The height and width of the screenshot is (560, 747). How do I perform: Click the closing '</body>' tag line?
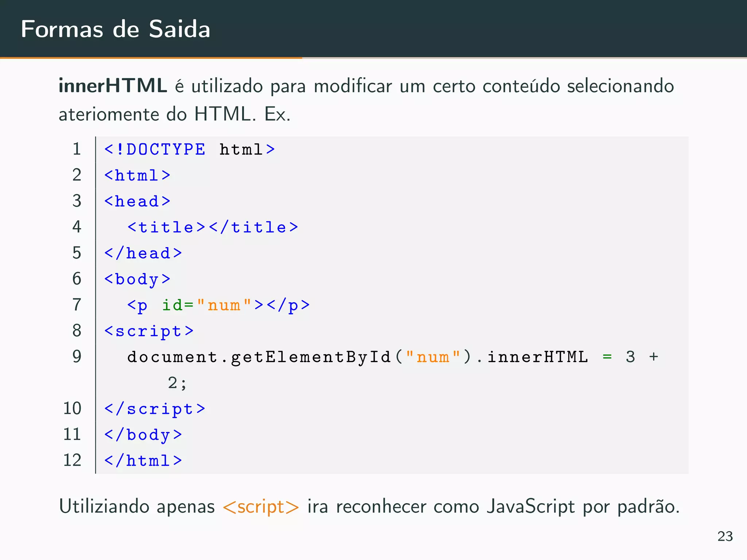click(x=143, y=435)
